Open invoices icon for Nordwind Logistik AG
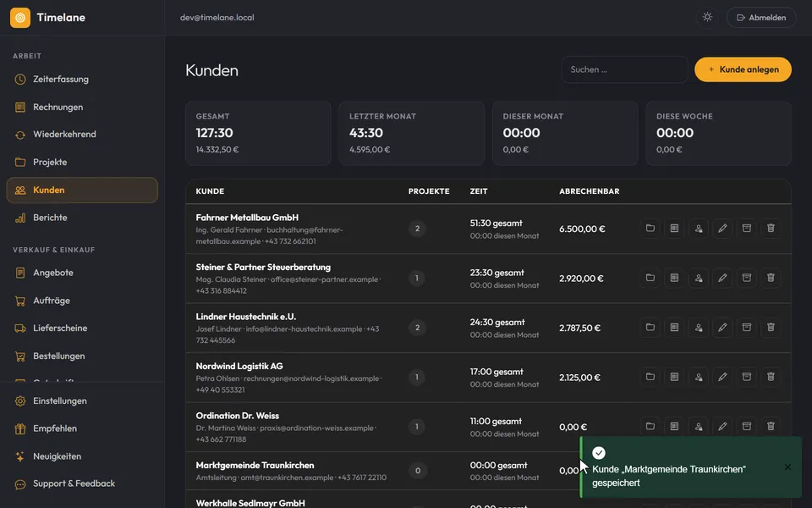 pos(674,377)
